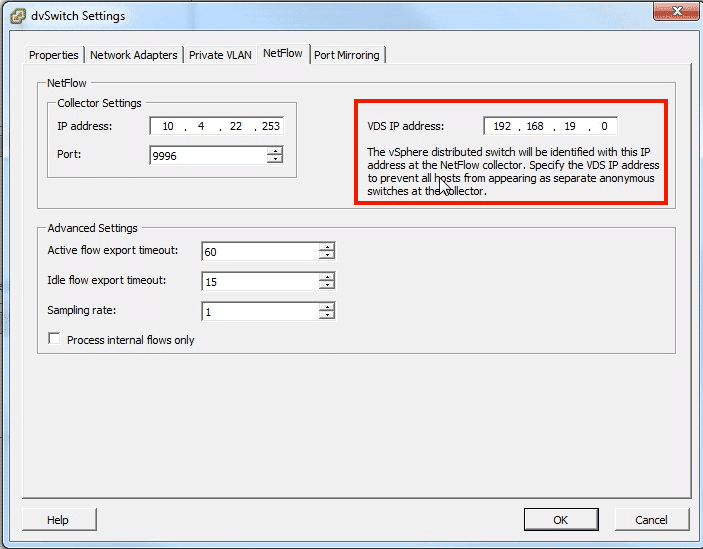This screenshot has width=703, height=549.
Task: Decrease Idle flow export timeout
Action: tap(327, 285)
